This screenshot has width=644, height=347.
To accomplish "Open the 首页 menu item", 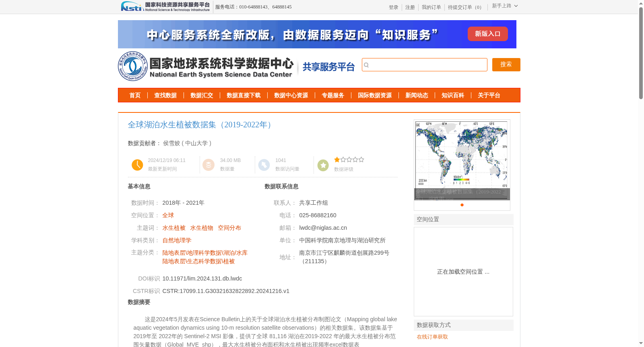I will tap(135, 96).
